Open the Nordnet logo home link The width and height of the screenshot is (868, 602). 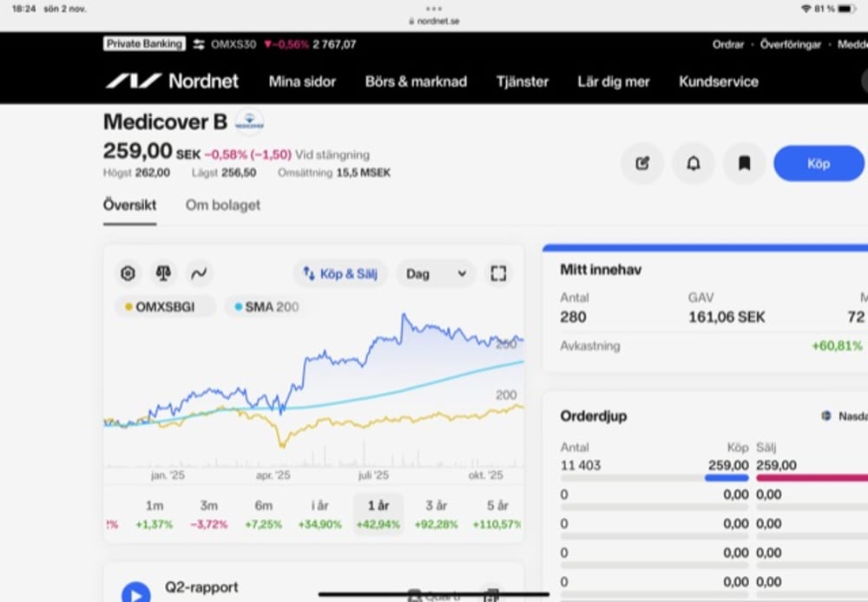click(x=172, y=82)
